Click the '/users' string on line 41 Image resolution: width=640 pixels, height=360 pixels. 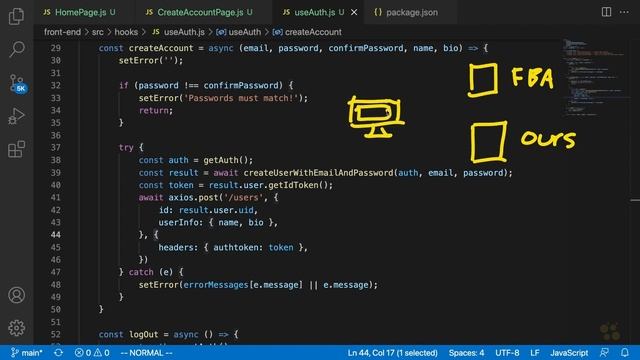click(244, 197)
